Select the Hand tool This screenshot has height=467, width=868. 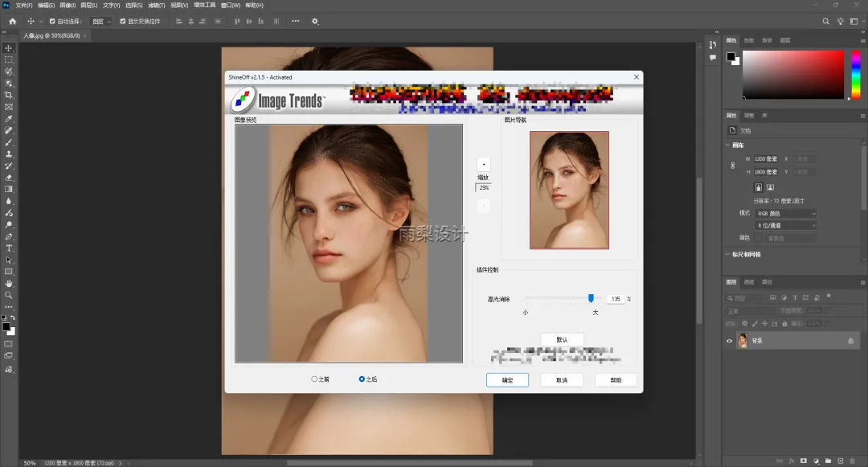[x=9, y=283]
